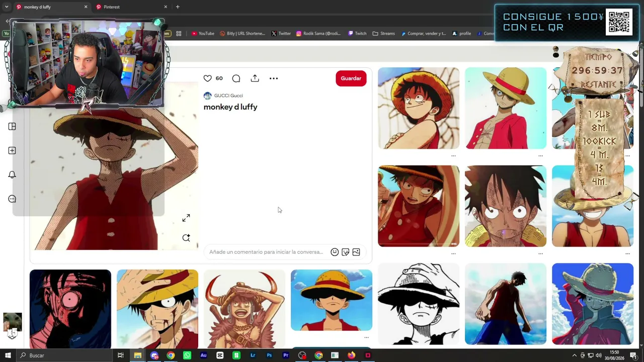
Task: Open Adobe Lightroom from the taskbar
Action: (x=253, y=355)
